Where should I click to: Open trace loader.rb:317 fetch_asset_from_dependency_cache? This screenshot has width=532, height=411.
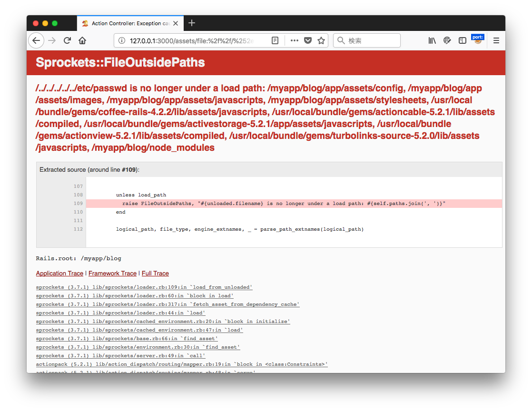tap(167, 304)
